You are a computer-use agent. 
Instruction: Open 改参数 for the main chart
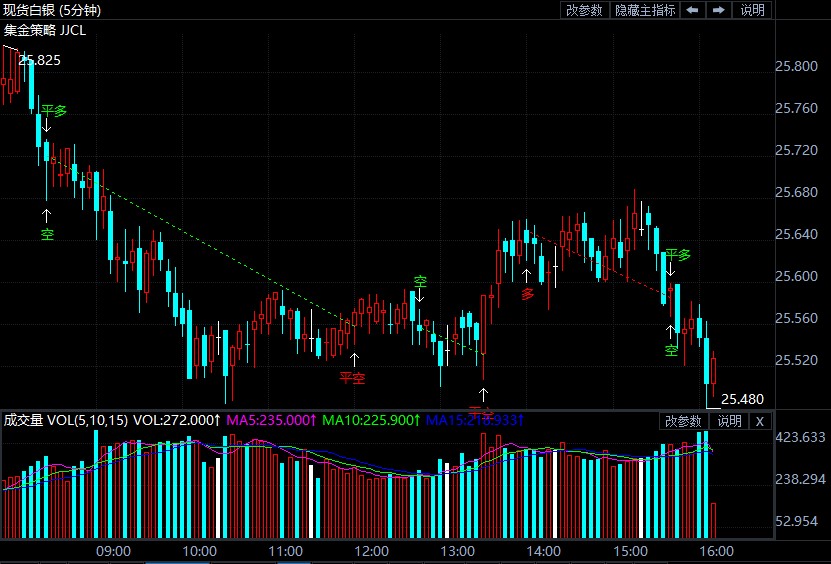[584, 10]
